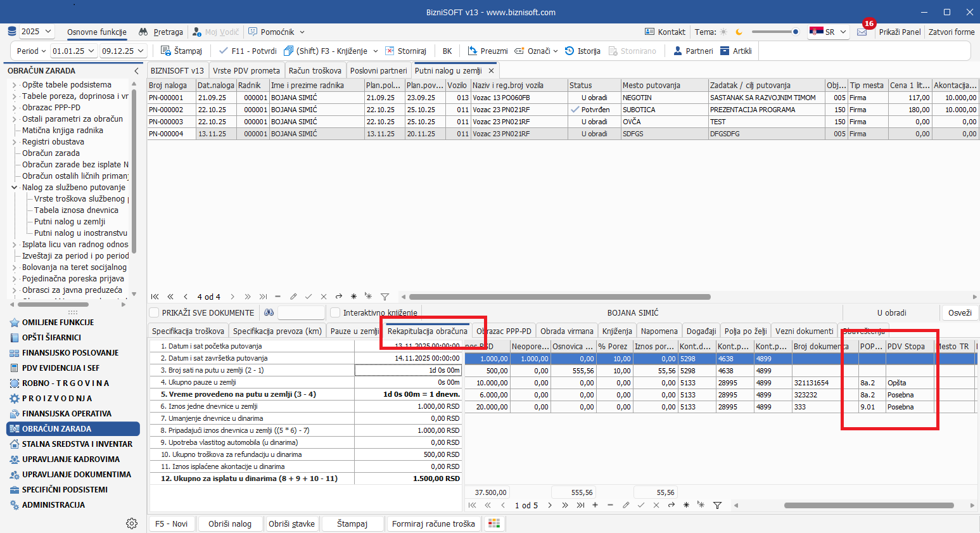This screenshot has width=980, height=533.
Task: Switch to the Obrada virmana tab
Action: [567, 331]
